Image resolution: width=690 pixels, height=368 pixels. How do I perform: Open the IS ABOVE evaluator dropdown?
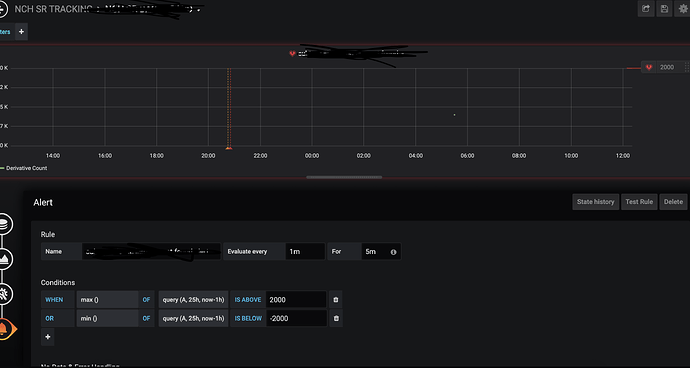click(248, 300)
